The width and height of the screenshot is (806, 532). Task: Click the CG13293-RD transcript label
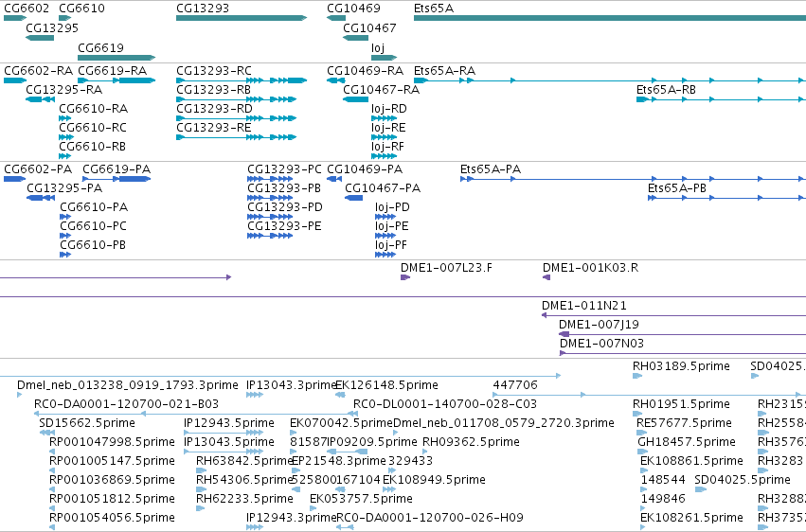pos(214,108)
